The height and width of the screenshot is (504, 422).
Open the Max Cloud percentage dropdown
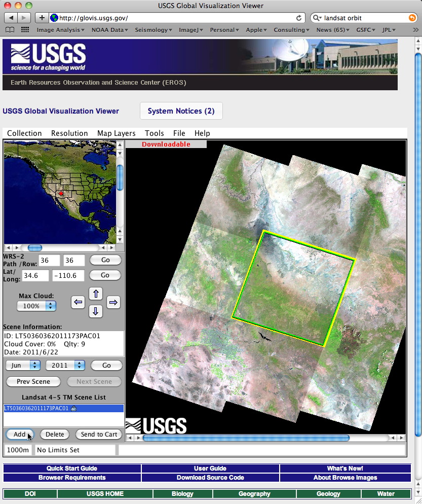(x=36, y=306)
